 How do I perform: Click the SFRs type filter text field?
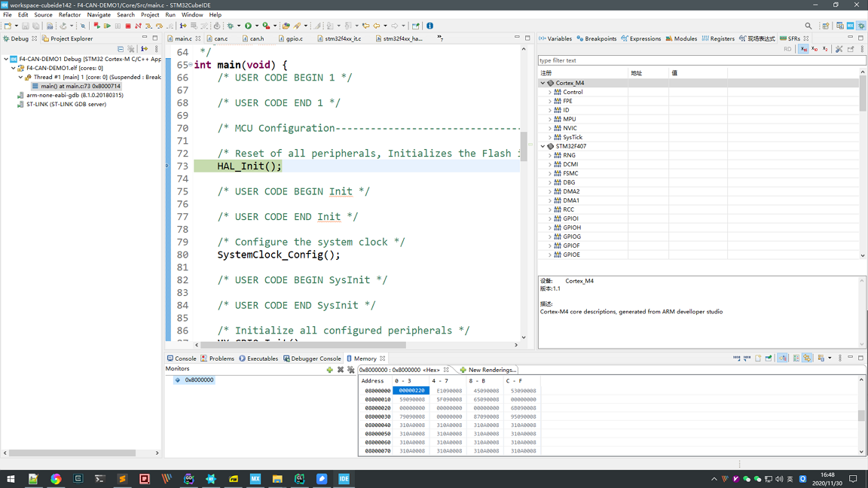coord(701,60)
